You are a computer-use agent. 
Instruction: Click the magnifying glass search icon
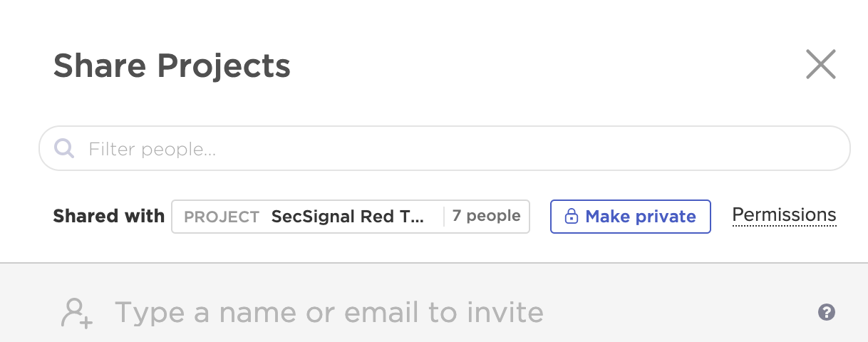(x=65, y=148)
